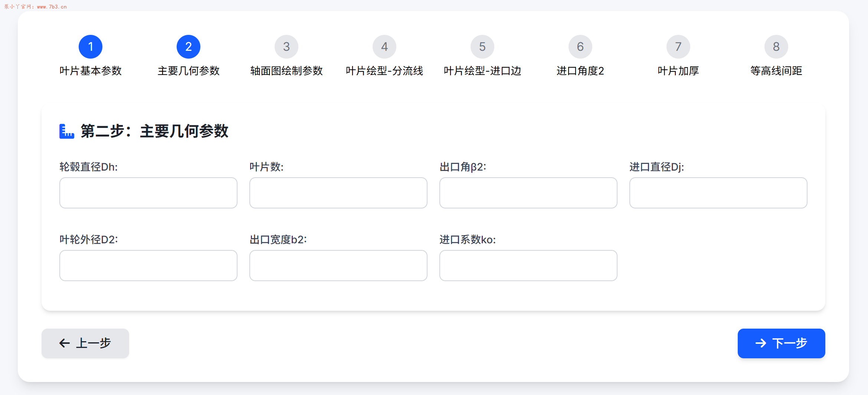The width and height of the screenshot is (868, 395).
Task: Click step 2 circle 主要几何参数
Action: click(189, 47)
